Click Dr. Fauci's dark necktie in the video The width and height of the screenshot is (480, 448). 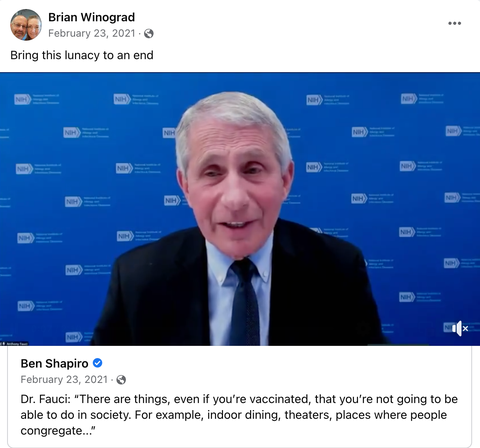click(x=246, y=302)
